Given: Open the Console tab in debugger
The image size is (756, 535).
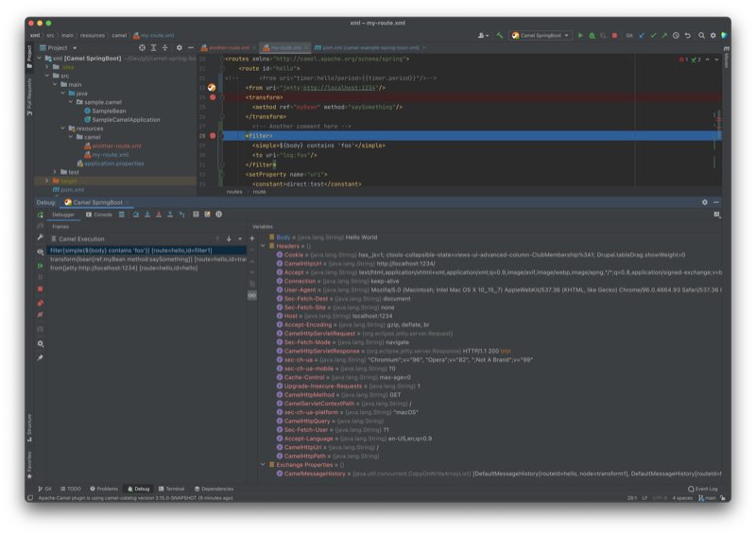Looking at the screenshot, I should [99, 215].
